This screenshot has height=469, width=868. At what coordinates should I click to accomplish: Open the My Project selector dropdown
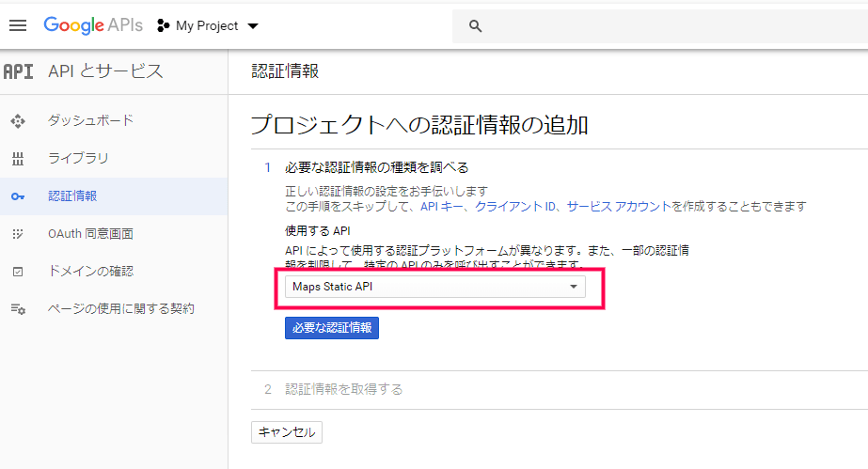208,25
